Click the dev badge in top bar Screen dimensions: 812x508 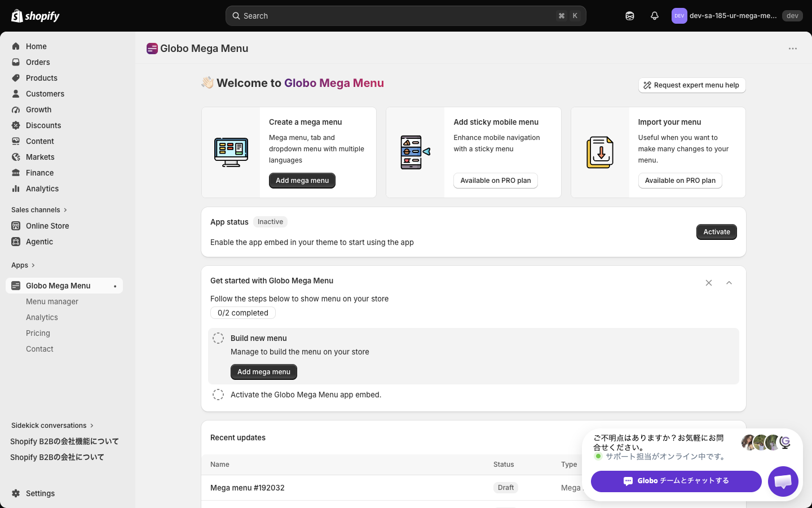[x=792, y=16]
